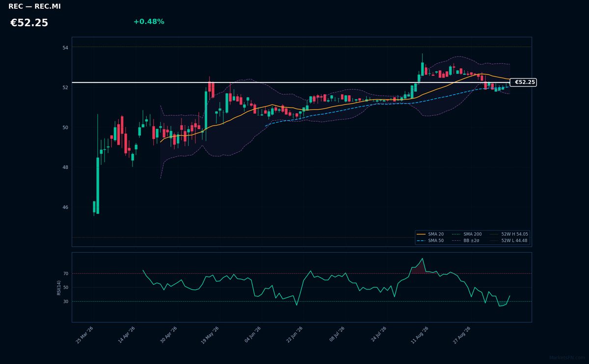This screenshot has height=364, width=589.
Task: Select 52W L 44.48 legend entry
Action: [x=509, y=241]
